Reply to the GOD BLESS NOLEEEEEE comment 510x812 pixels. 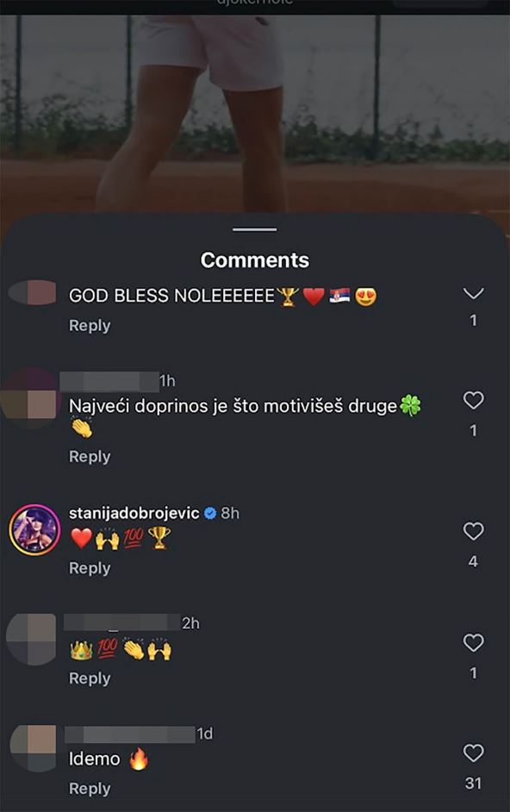pyautogui.click(x=89, y=325)
